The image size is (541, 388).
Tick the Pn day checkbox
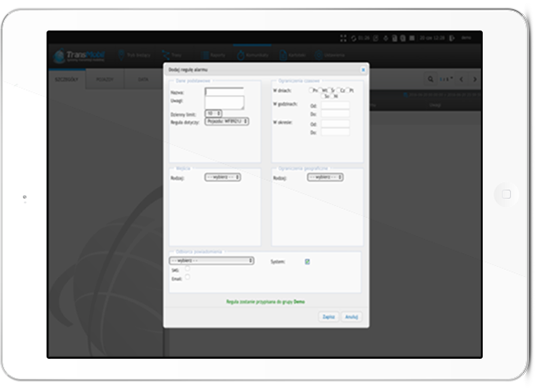[x=311, y=90]
